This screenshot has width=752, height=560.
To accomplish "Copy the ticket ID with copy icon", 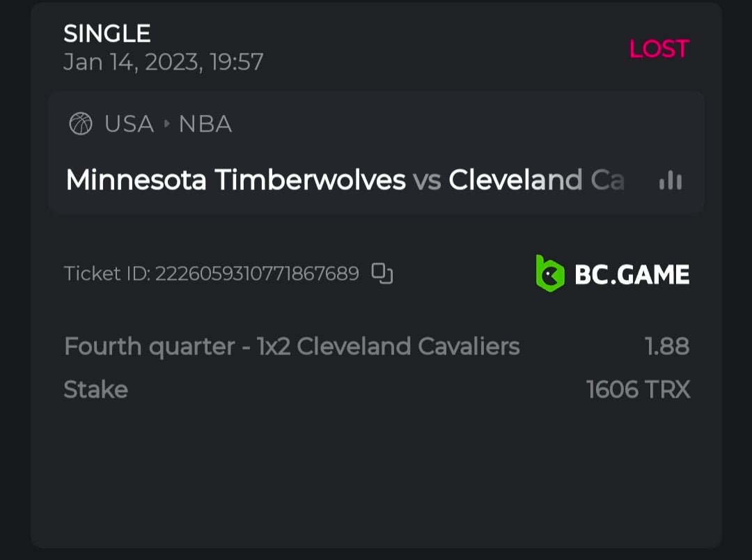I will point(382,274).
